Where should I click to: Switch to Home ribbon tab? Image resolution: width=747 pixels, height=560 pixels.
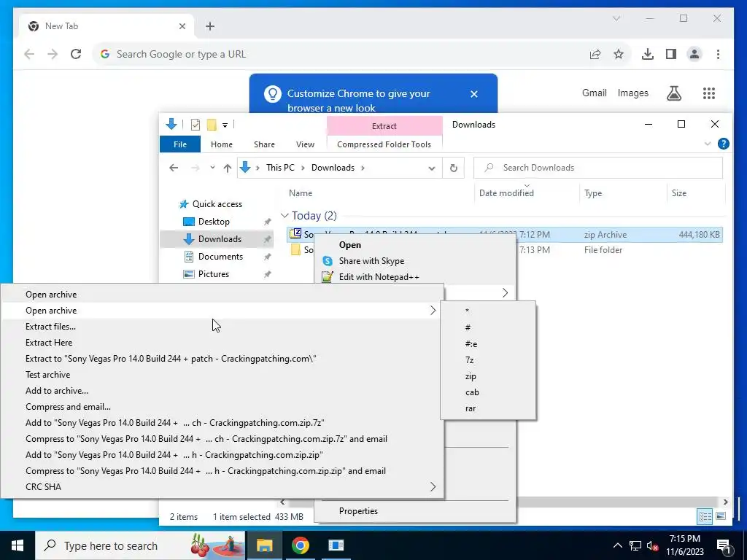click(222, 144)
